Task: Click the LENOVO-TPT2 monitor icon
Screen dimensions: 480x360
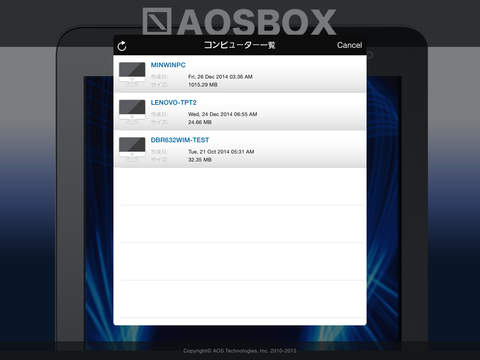Action: 132,110
